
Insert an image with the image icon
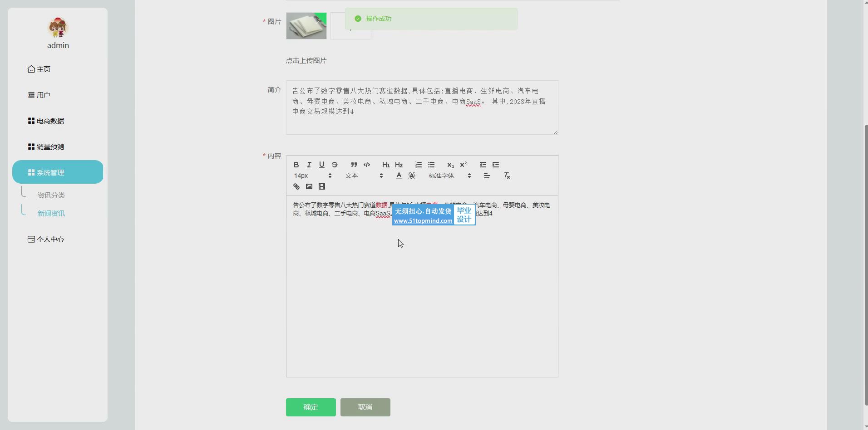pyautogui.click(x=309, y=186)
